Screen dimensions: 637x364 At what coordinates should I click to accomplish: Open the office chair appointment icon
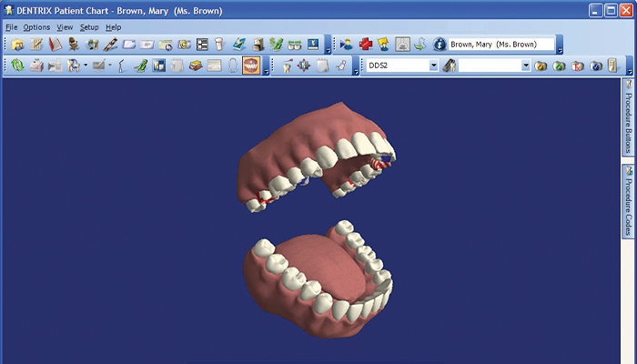[74, 44]
